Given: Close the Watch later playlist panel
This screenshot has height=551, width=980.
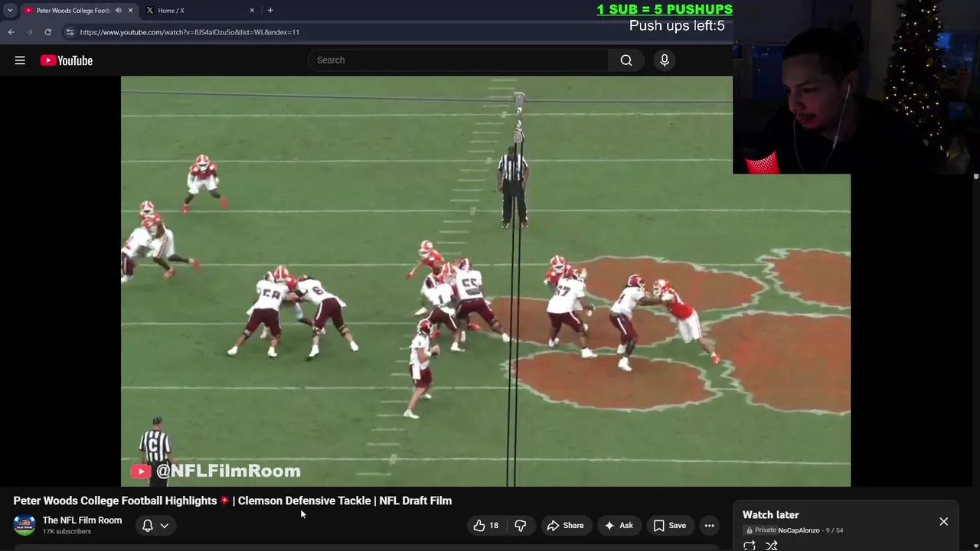Looking at the screenshot, I should tap(943, 521).
